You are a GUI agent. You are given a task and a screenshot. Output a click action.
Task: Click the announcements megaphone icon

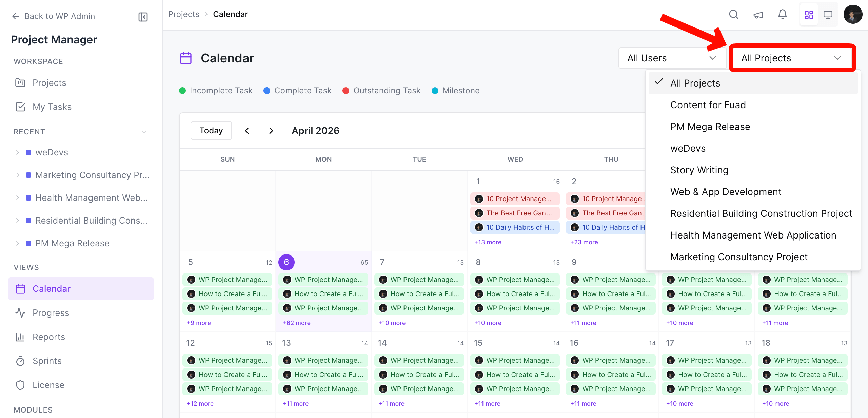(758, 15)
